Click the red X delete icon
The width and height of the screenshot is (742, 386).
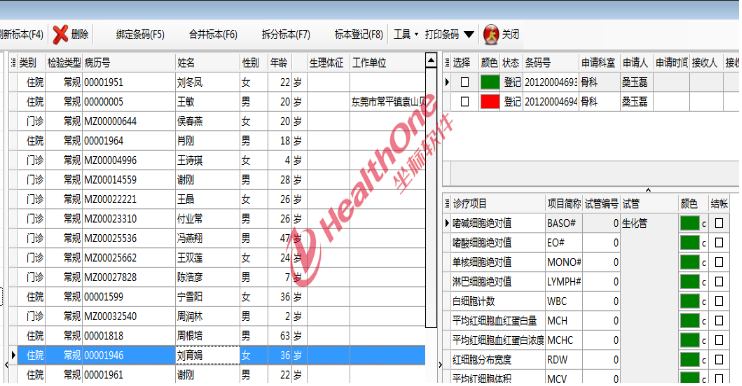tap(61, 34)
